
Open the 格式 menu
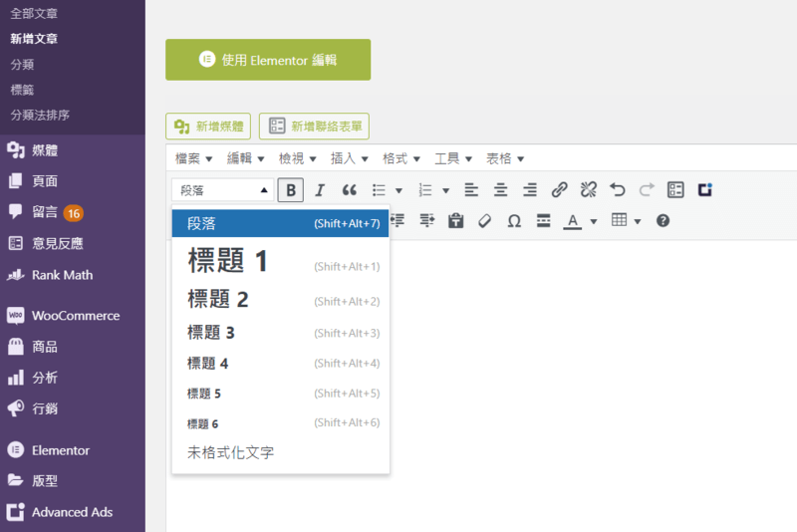pyautogui.click(x=401, y=158)
